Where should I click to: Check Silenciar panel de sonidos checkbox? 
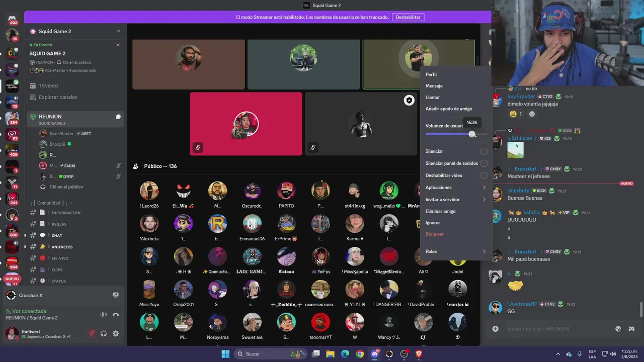pyautogui.click(x=484, y=163)
